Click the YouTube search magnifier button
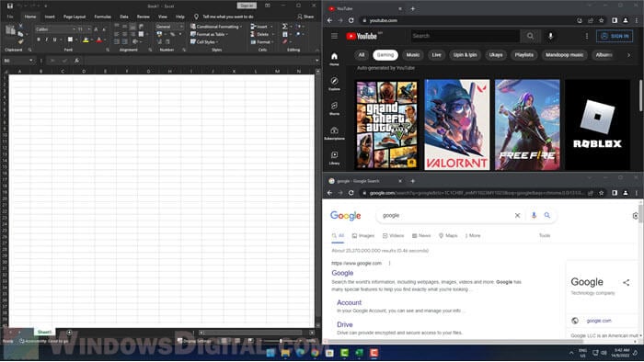Viewport: 644px width, 362px height. click(x=530, y=36)
